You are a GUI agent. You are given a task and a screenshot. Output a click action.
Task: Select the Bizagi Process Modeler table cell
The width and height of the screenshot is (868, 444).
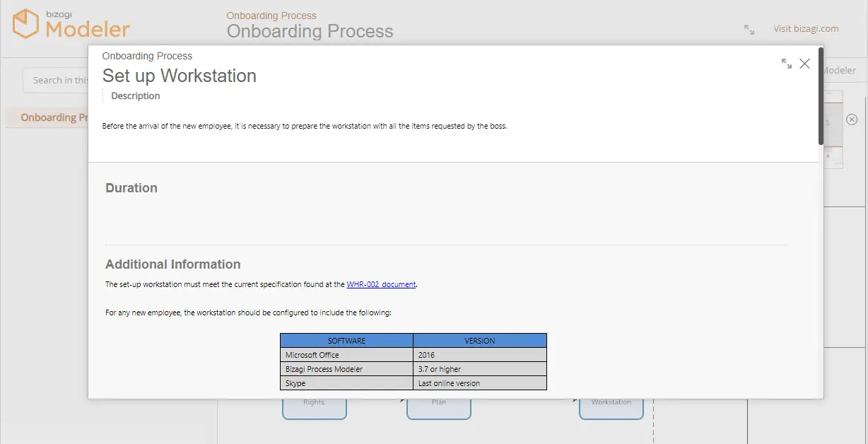(x=346, y=369)
